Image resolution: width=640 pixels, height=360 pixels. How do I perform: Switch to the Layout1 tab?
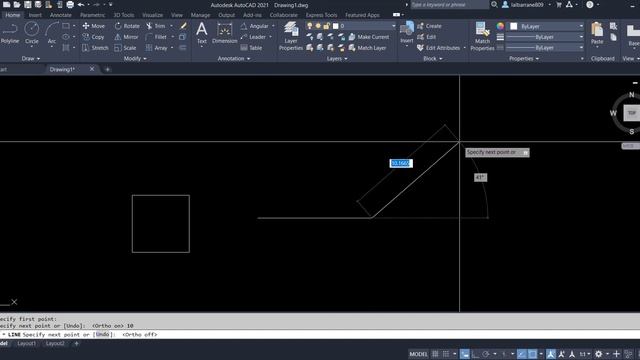pos(27,344)
